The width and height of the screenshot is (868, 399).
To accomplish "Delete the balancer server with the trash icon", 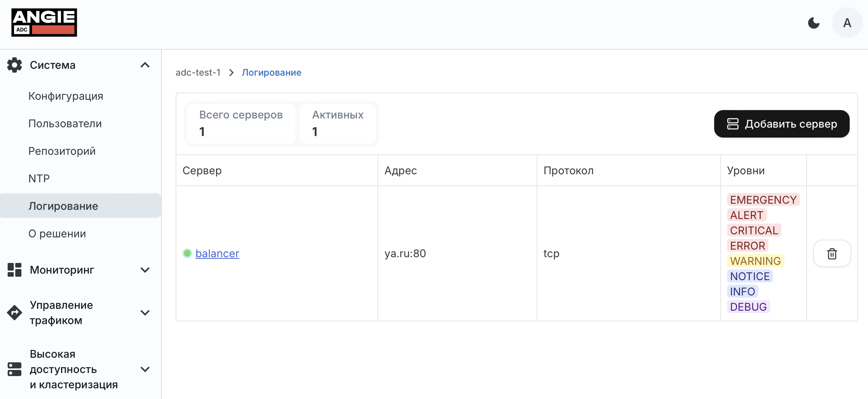I will (x=832, y=253).
